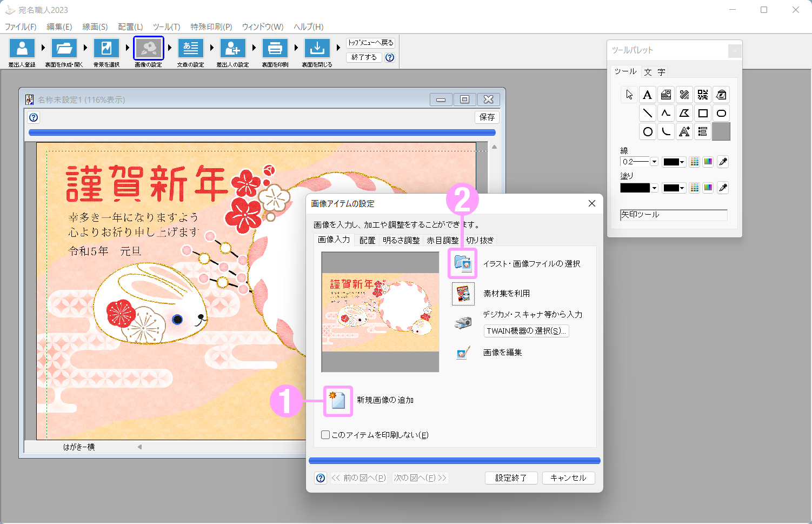Screen dimensions: 812x524
Task: Select the QR code tool in palette
Action: [x=703, y=95]
